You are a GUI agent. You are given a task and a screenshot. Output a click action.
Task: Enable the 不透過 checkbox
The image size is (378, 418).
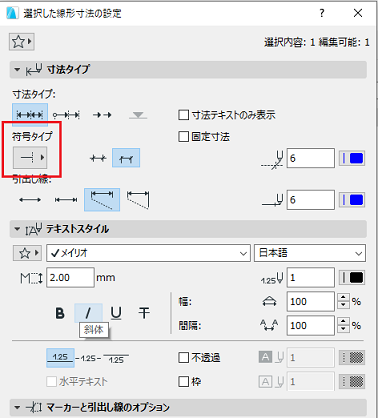tap(184, 358)
